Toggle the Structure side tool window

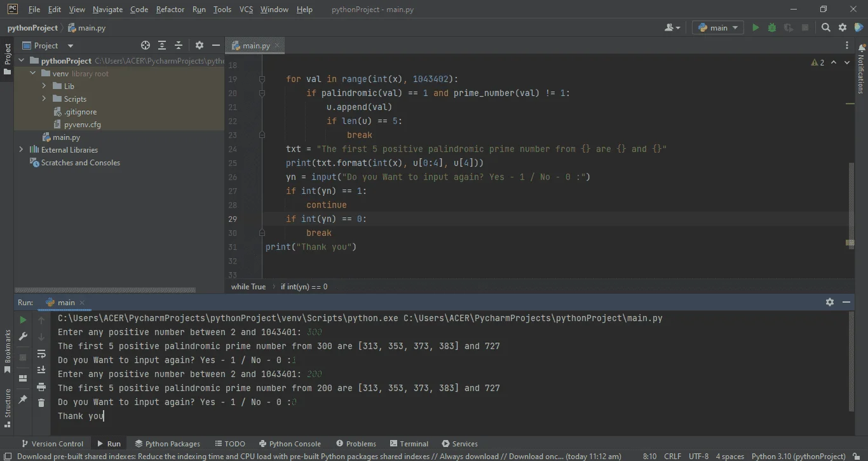pyautogui.click(x=8, y=407)
